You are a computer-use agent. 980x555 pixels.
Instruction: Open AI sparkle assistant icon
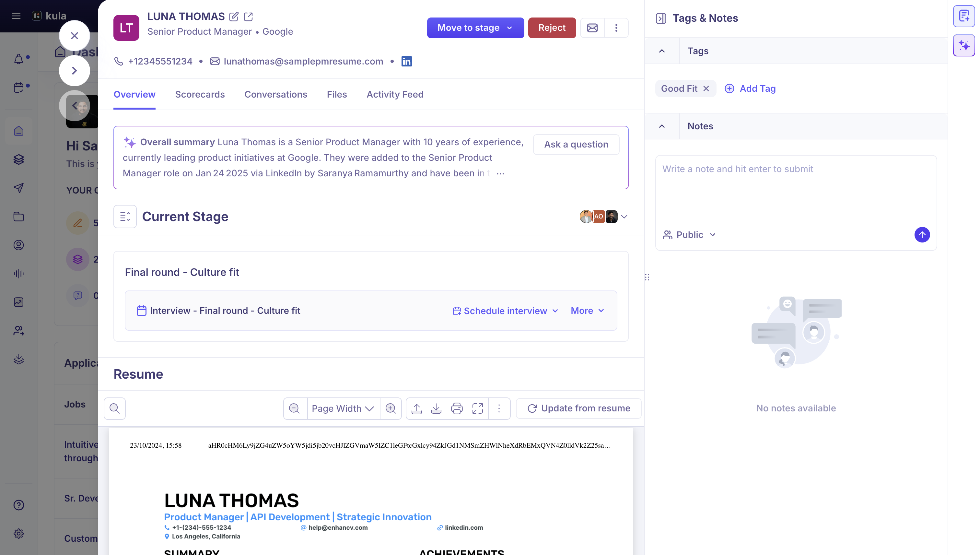964,45
